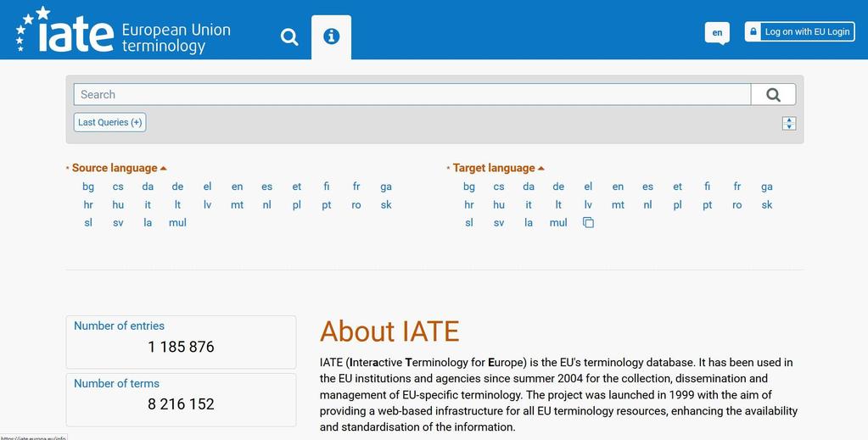
Task: Pick target language sl
Action: (x=469, y=222)
